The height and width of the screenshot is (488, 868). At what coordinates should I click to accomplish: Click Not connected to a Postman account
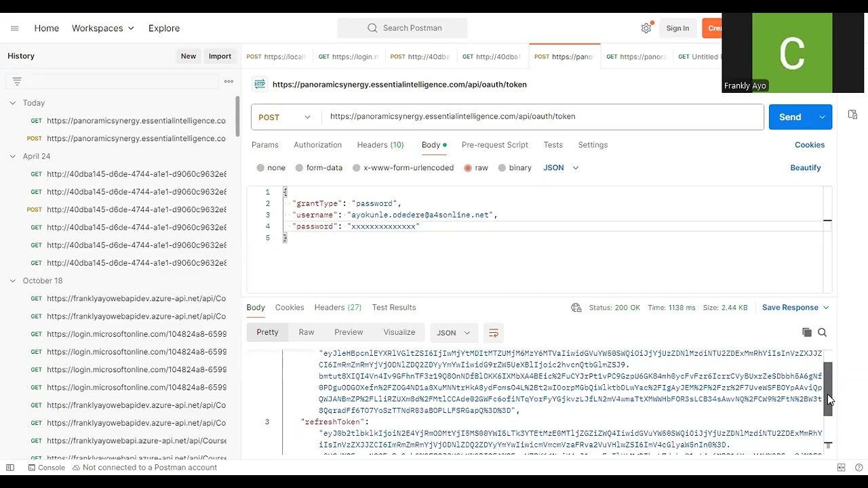pyautogui.click(x=144, y=468)
